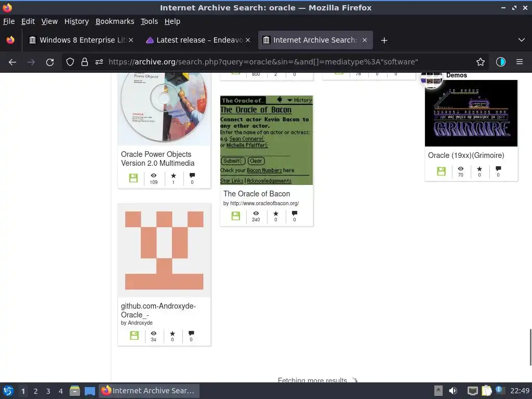
Task: Switch to Windows 8 Enterprise tab
Action: [81, 40]
